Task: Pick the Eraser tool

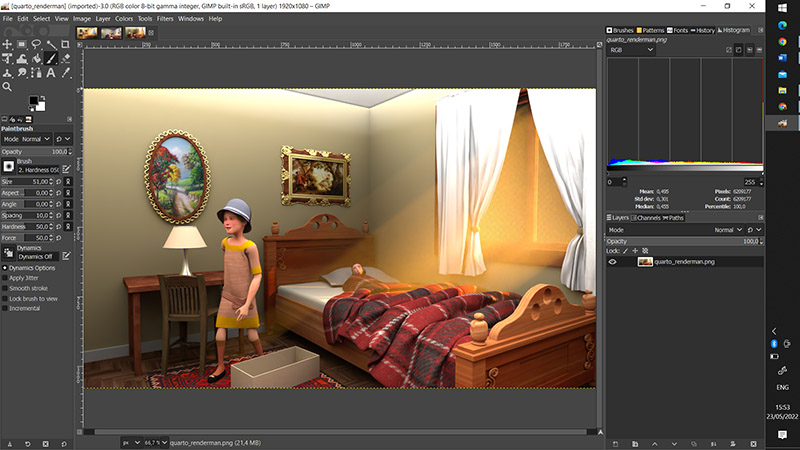Action: pyautogui.click(x=67, y=58)
